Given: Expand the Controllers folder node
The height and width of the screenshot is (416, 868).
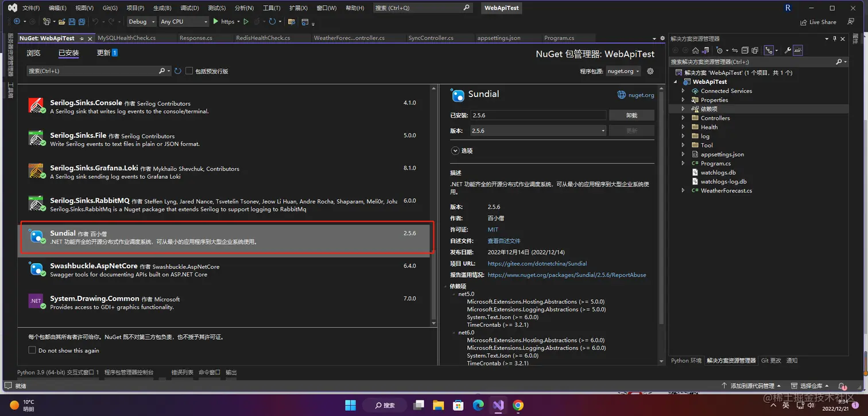Looking at the screenshot, I should point(683,118).
